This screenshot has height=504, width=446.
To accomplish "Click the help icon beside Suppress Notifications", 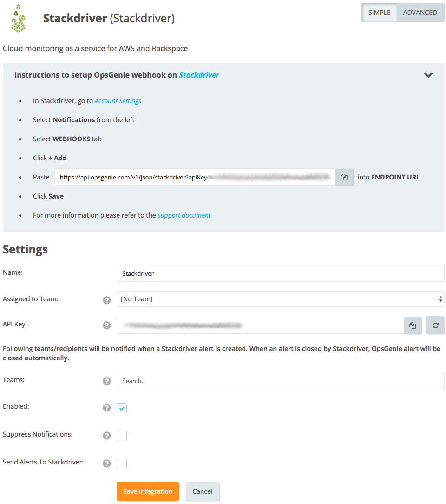I will pyautogui.click(x=106, y=436).
